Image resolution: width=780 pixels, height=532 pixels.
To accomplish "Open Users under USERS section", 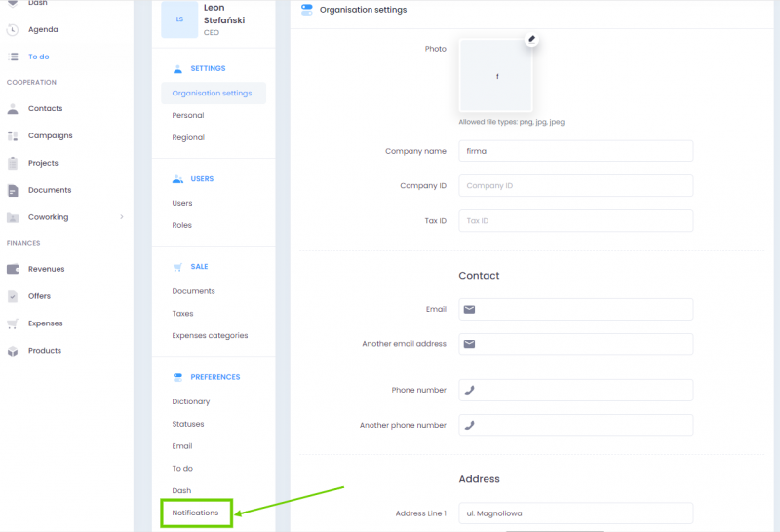I will (182, 204).
